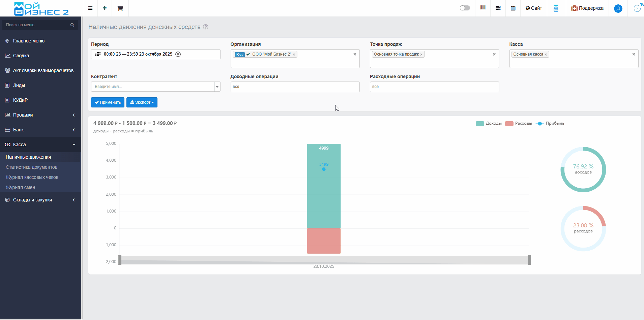The height and width of the screenshot is (320, 644).
Task: Toggle the switch in the top bar
Action: point(465,8)
